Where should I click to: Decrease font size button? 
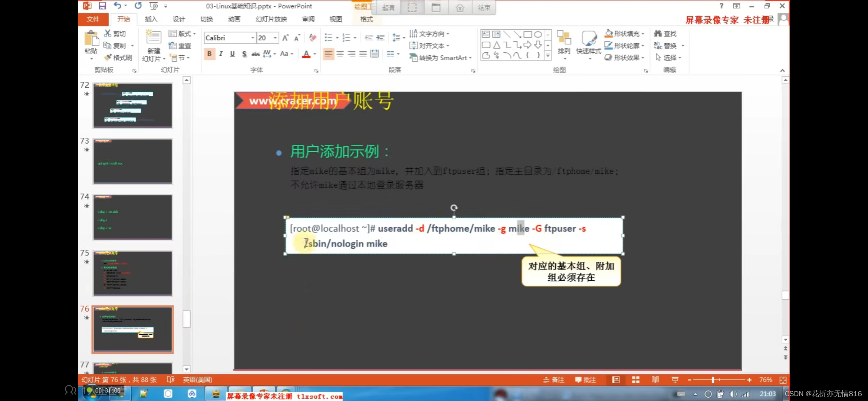[x=297, y=38]
